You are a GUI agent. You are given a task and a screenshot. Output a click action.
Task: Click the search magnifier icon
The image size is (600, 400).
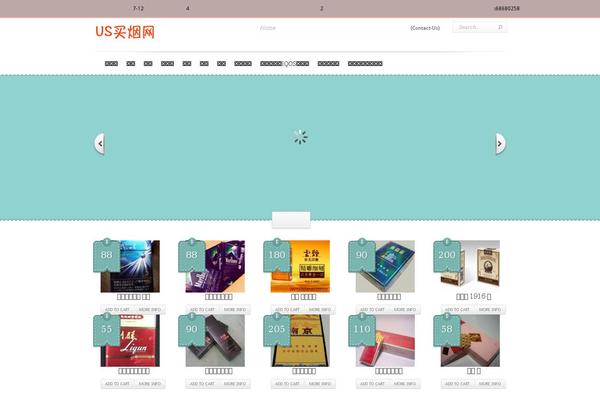(500, 27)
